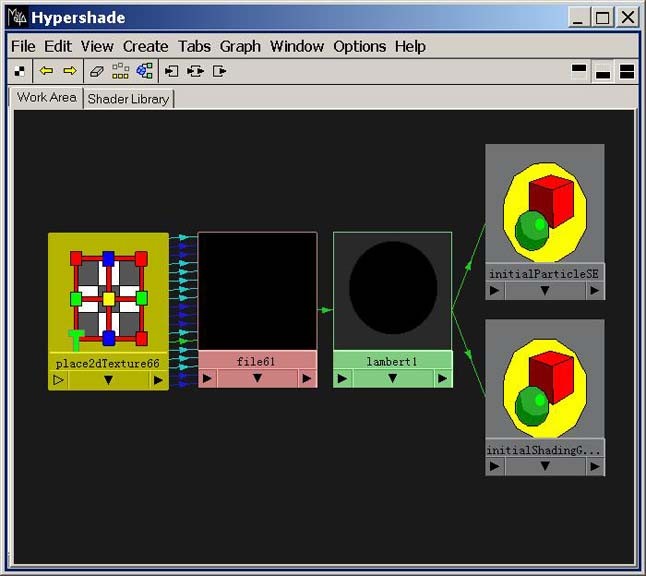Open the Window menu
The height and width of the screenshot is (576, 646).
(x=297, y=47)
